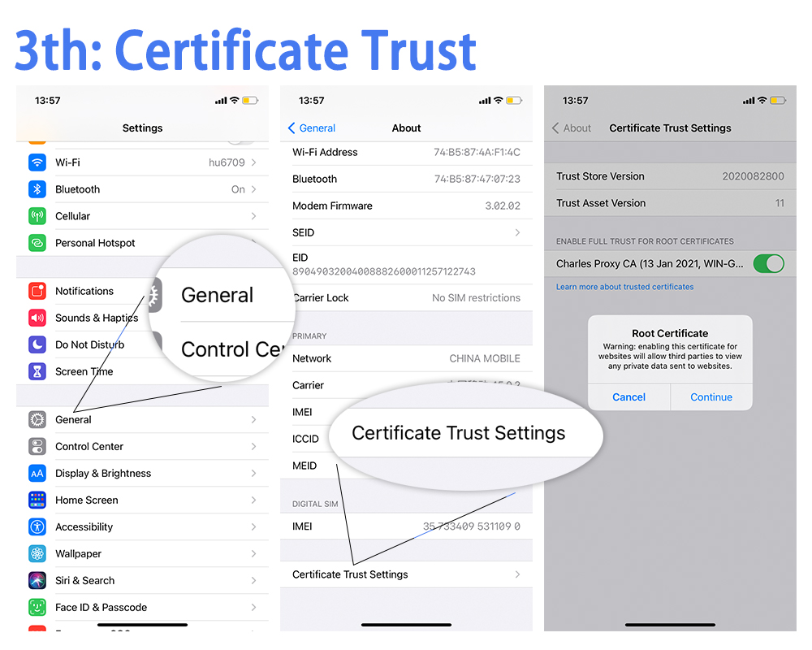812x650 pixels.
Task: Tap signal bars on Certificate Trust Settings screen
Action: (x=749, y=101)
